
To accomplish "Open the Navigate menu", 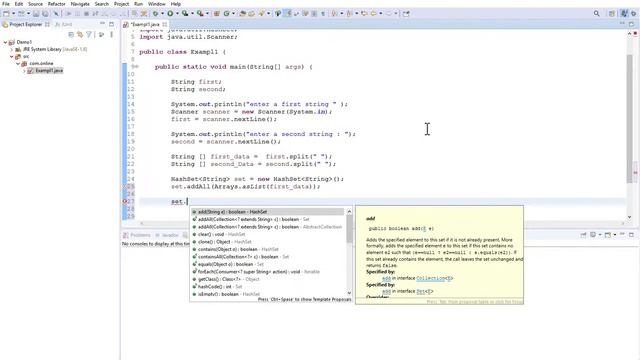I will point(80,4).
